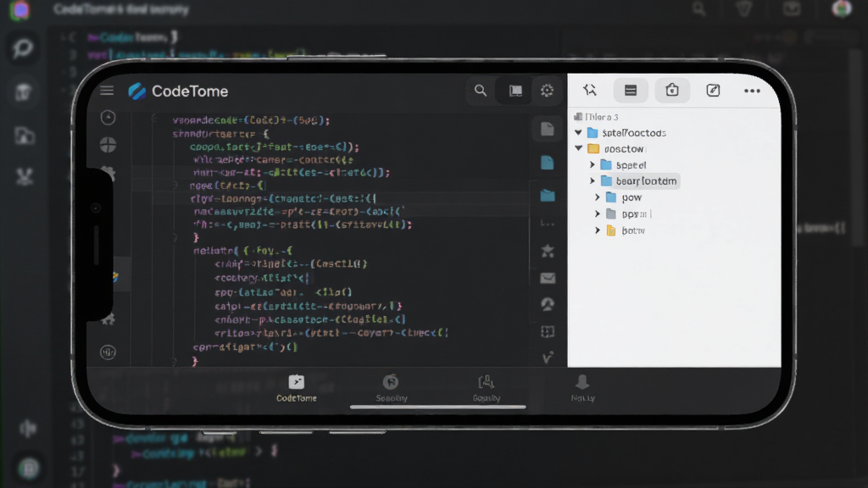Click search icon in background window title bar
This screenshot has width=868, height=488.
click(x=699, y=8)
